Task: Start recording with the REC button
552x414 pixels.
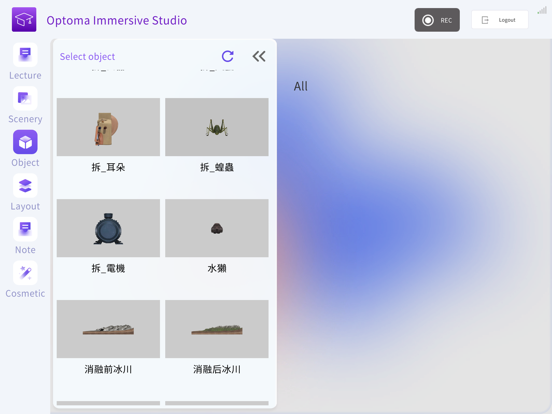Action: coord(437,20)
